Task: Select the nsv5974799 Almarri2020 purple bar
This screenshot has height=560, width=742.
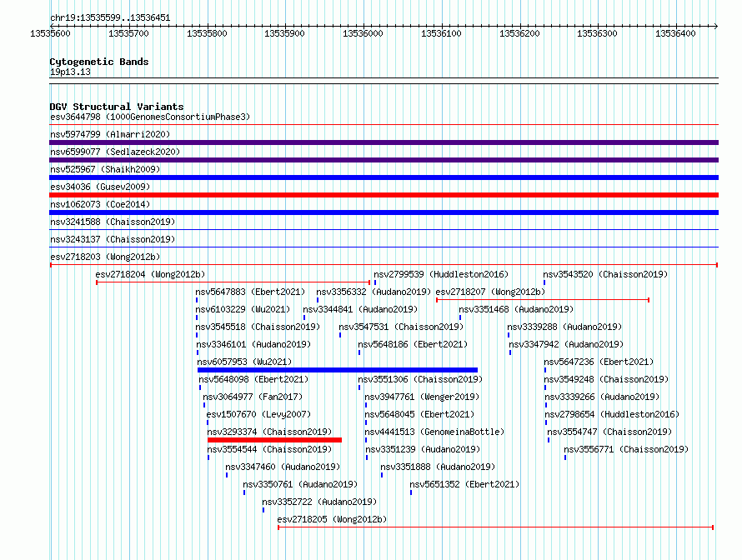Action: point(384,142)
